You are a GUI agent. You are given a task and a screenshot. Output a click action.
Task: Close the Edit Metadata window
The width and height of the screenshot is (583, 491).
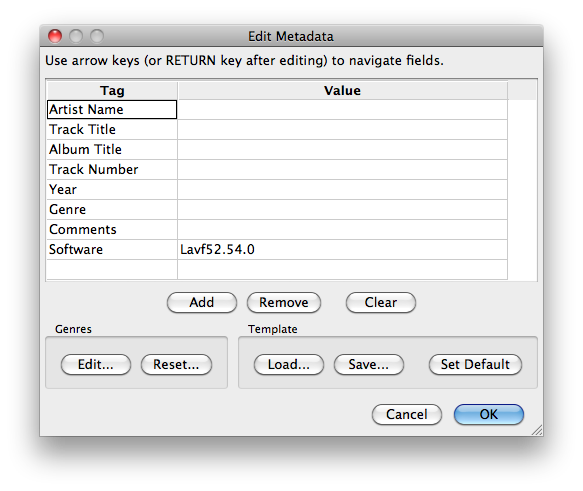(x=55, y=36)
